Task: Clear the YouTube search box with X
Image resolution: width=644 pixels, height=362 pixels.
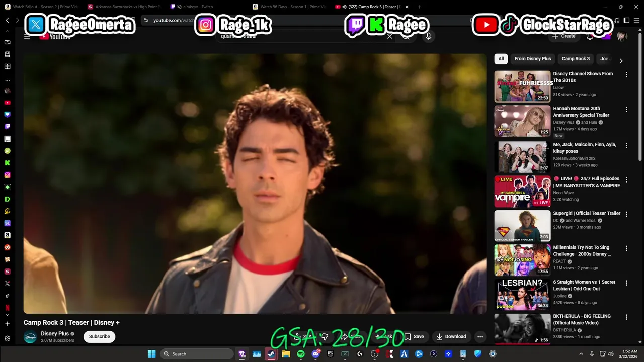Action: [x=389, y=36]
